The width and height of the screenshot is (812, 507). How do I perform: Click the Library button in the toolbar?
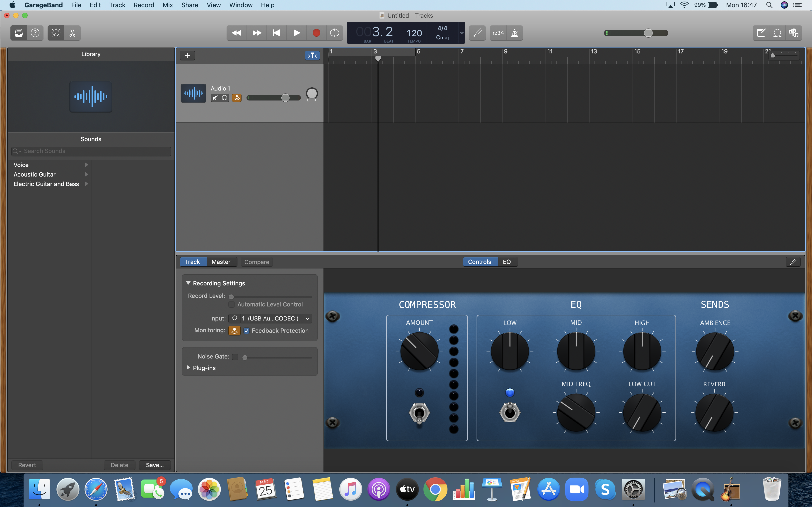pos(19,33)
